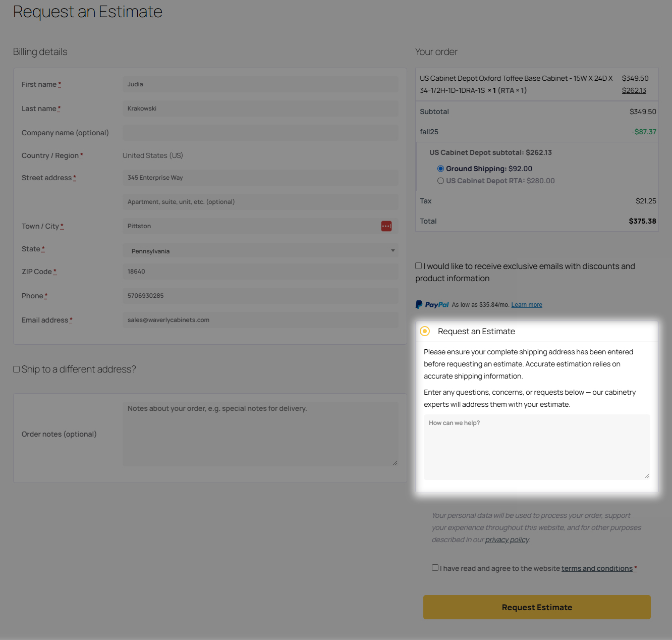
Task: Check Ship to a different address
Action: tap(17, 369)
